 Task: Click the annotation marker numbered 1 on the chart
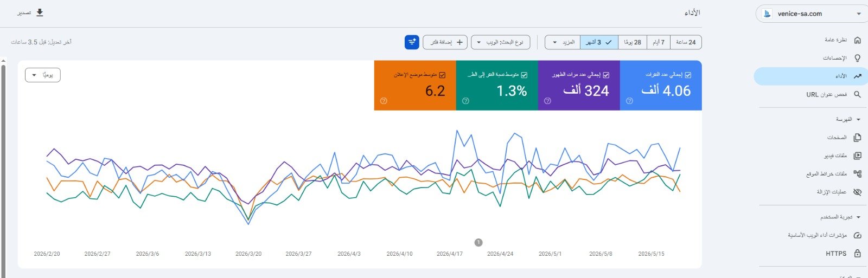pyautogui.click(x=478, y=242)
